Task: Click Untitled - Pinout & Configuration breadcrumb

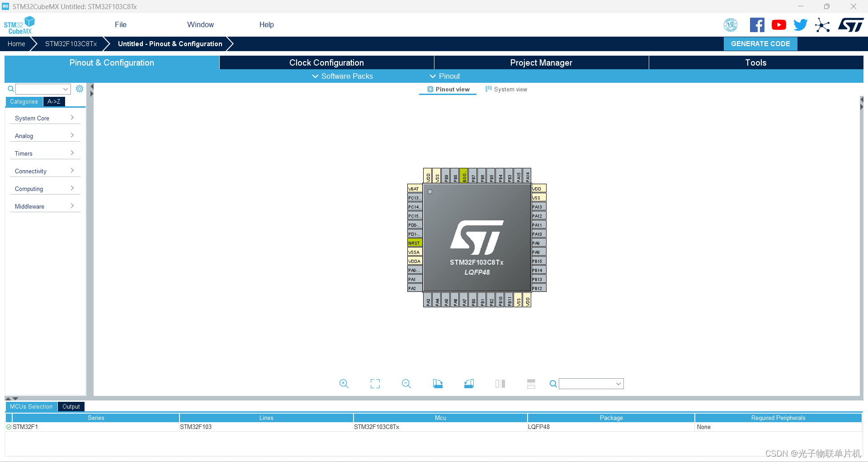Action: (x=170, y=44)
